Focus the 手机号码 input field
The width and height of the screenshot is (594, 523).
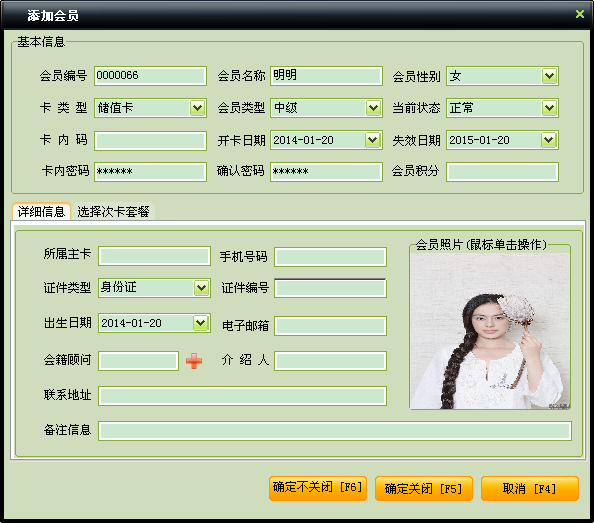(330, 257)
